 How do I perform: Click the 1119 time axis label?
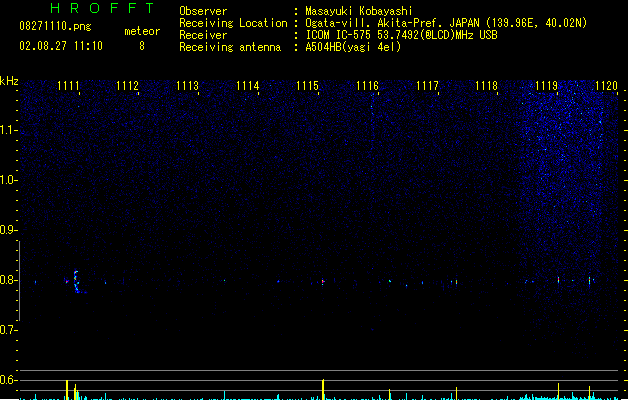(x=546, y=86)
